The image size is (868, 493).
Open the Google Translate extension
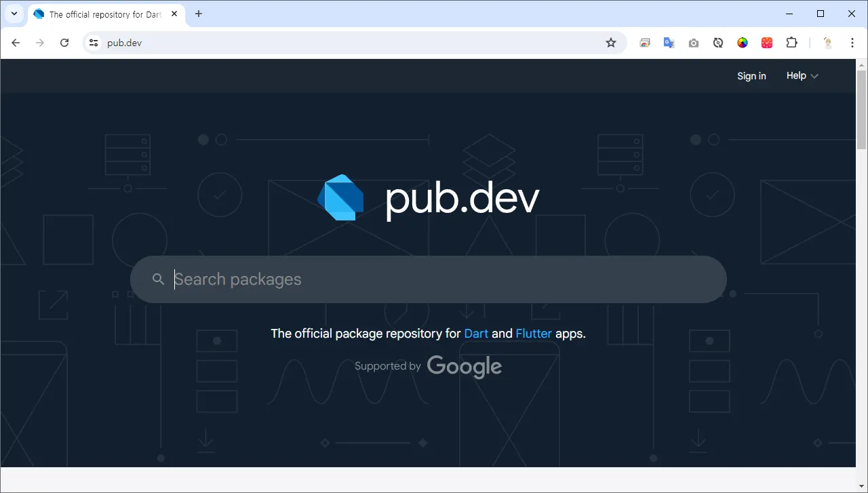coord(669,43)
